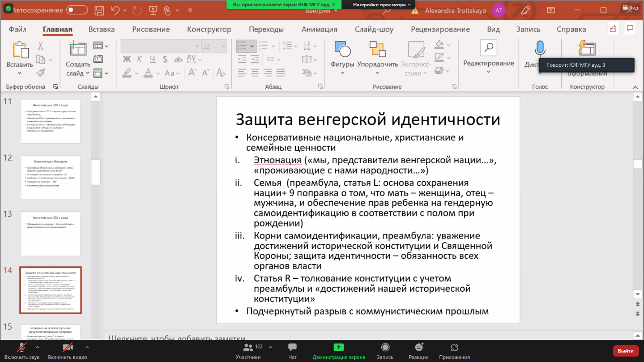Toggle the Автосохранение switch
The image size is (644, 362).
click(x=77, y=10)
